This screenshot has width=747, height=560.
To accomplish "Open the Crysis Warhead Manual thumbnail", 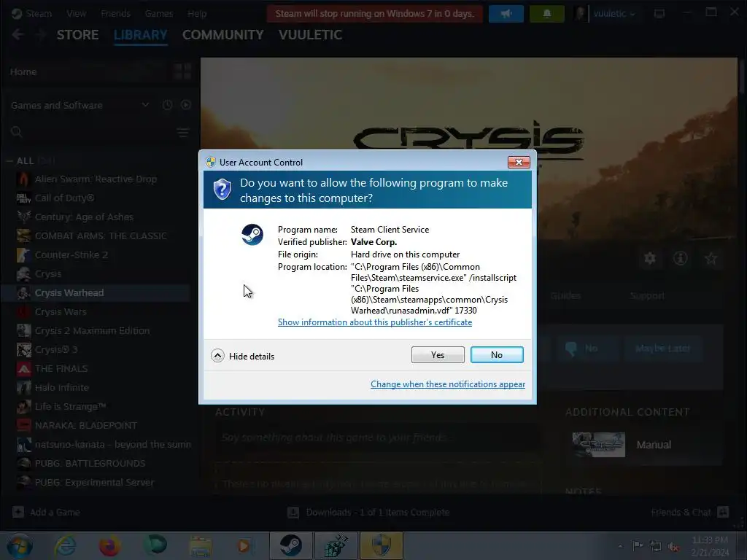I will tap(598, 445).
